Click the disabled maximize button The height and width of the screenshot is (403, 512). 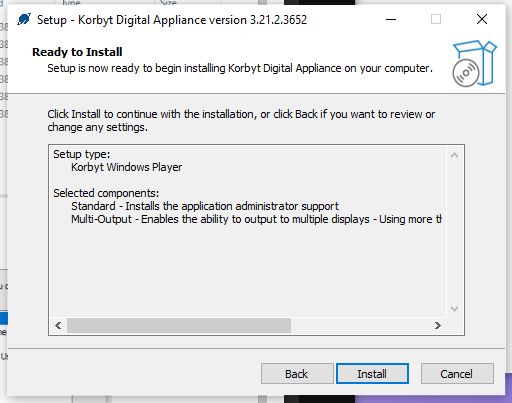click(436, 19)
